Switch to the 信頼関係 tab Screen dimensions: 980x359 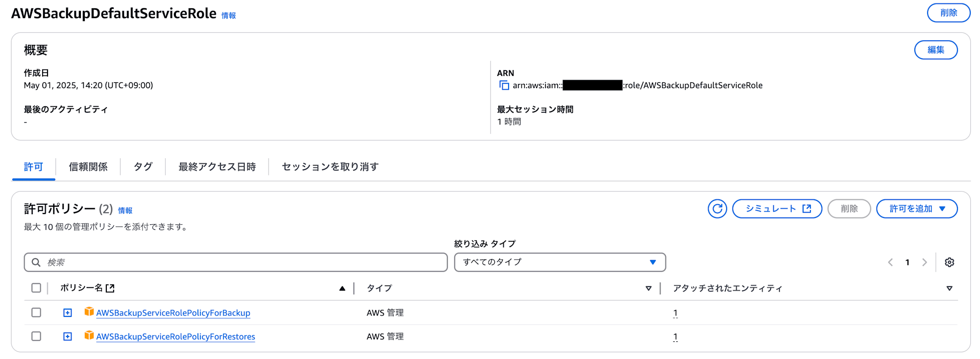click(x=88, y=167)
